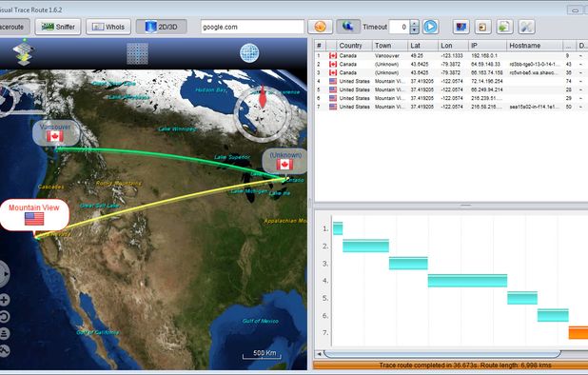Toggle the 2D/3D map view
This screenshot has height=375, width=588.
(161, 27)
